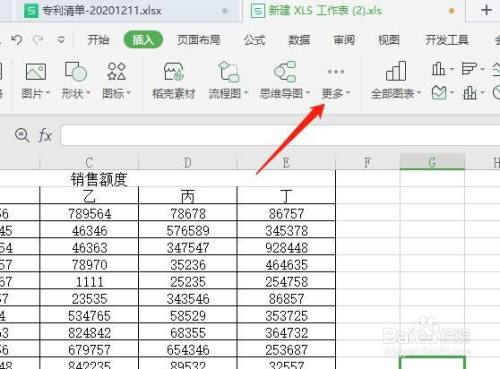The image size is (500, 369).
Task: Open the 公式 ribbon tab
Action: [x=254, y=40]
